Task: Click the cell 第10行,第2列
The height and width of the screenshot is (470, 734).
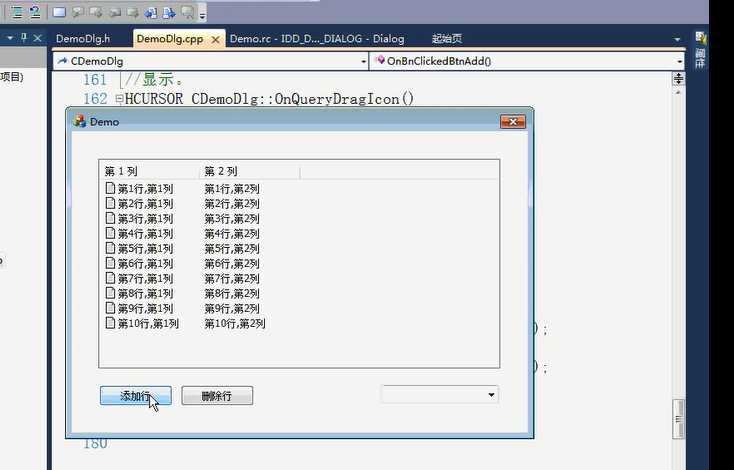Action: (235, 323)
